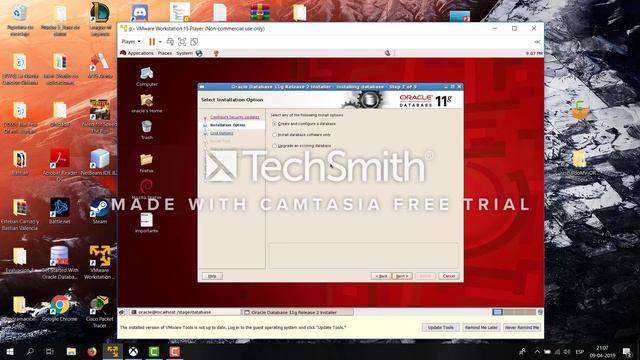Switch to the oracle@localhost terminal taskbar item
The width and height of the screenshot is (640, 360).
[x=184, y=312]
